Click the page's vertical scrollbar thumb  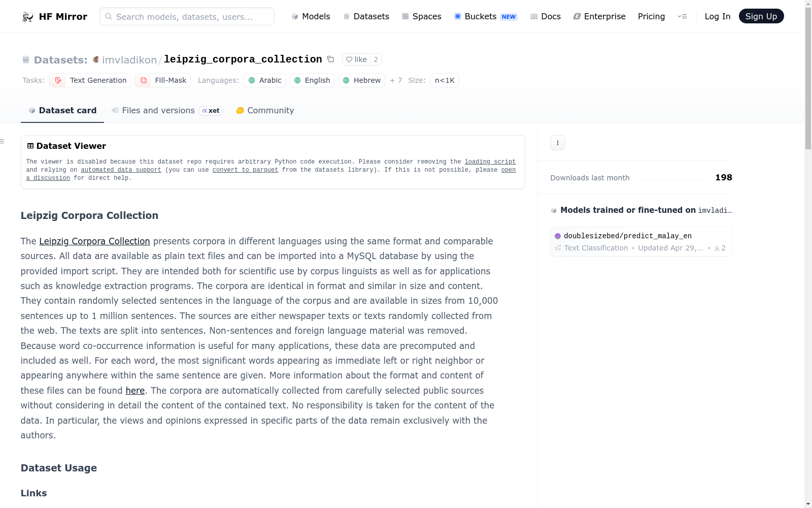click(808, 79)
